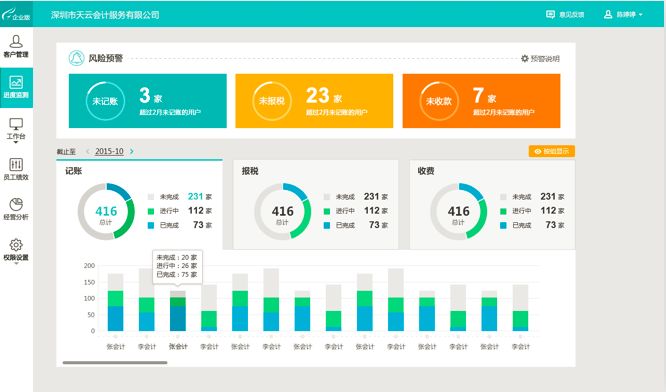Toggle the 按组显示 eye display button

coord(552,151)
